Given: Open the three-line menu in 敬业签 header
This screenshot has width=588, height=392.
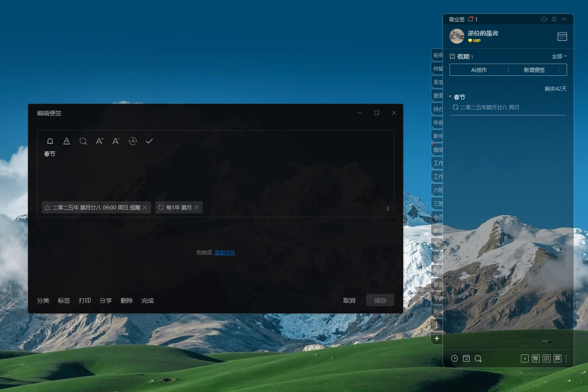Looking at the screenshot, I should pos(554,19).
